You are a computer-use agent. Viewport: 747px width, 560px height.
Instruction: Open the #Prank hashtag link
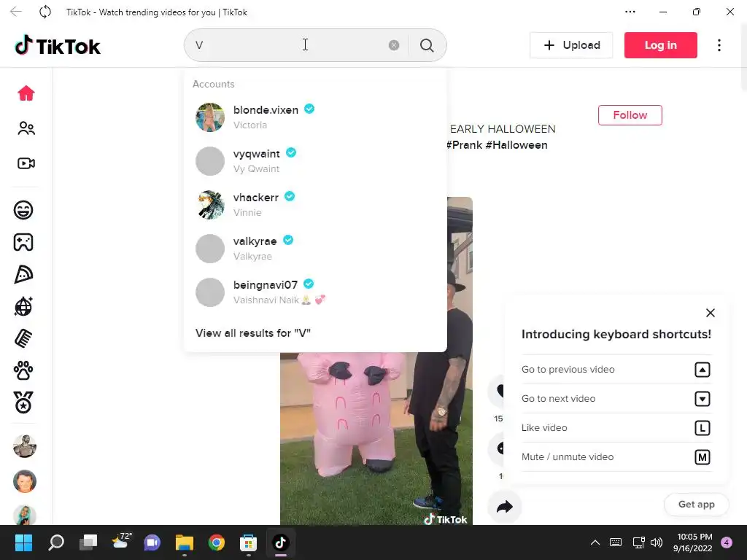point(464,145)
